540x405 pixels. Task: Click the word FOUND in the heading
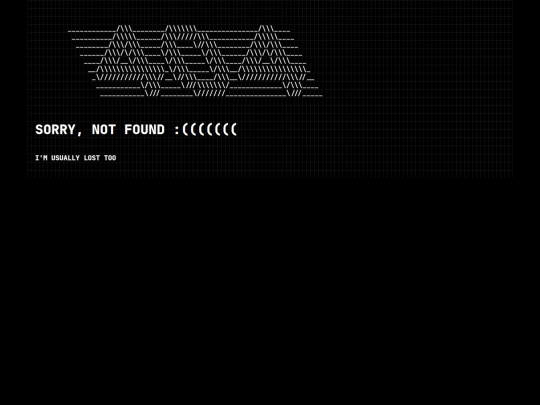144,130
